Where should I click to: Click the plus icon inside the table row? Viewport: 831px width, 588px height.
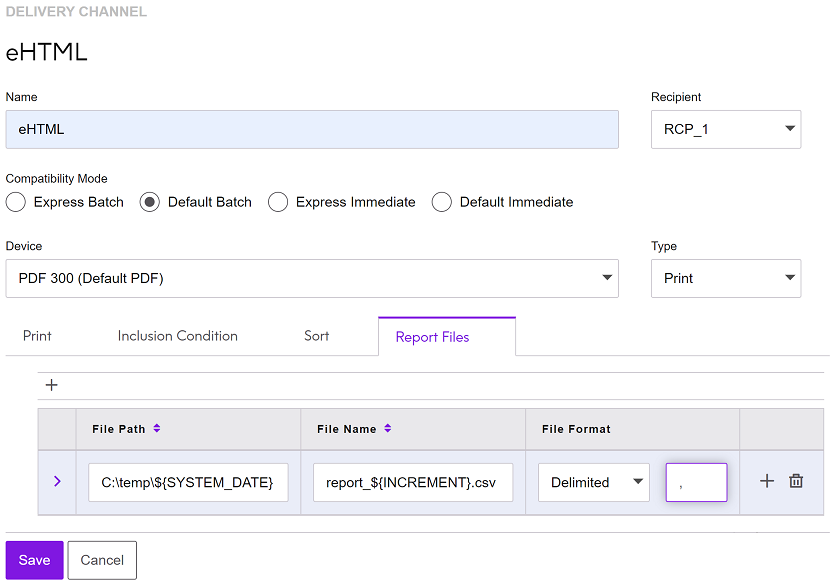coord(766,481)
